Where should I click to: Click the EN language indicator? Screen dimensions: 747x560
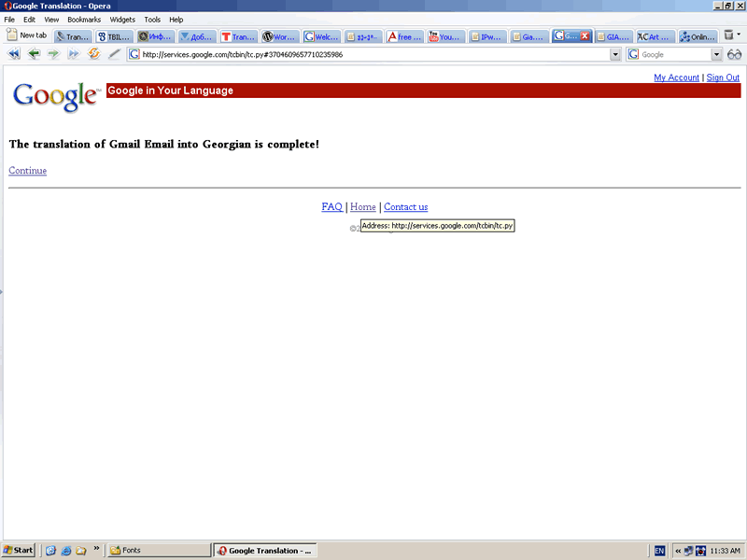pyautogui.click(x=659, y=551)
